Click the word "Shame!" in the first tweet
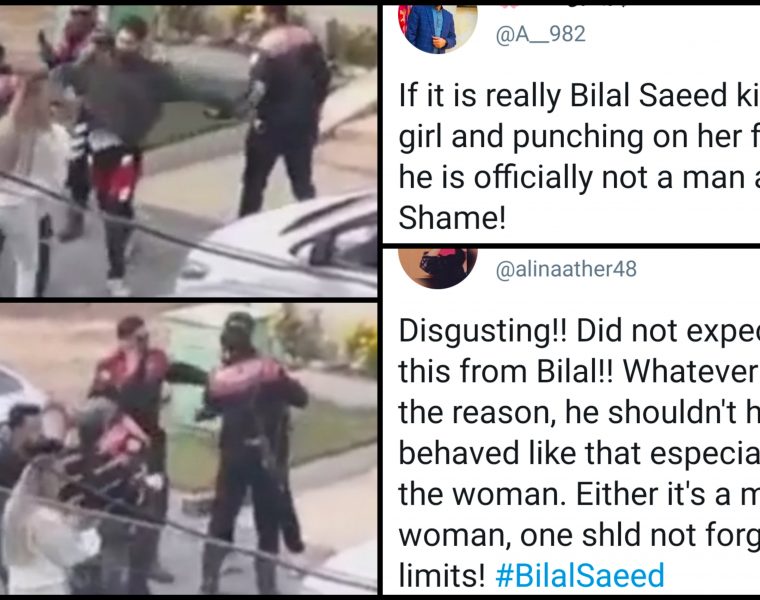This screenshot has width=760, height=600. pos(452,218)
